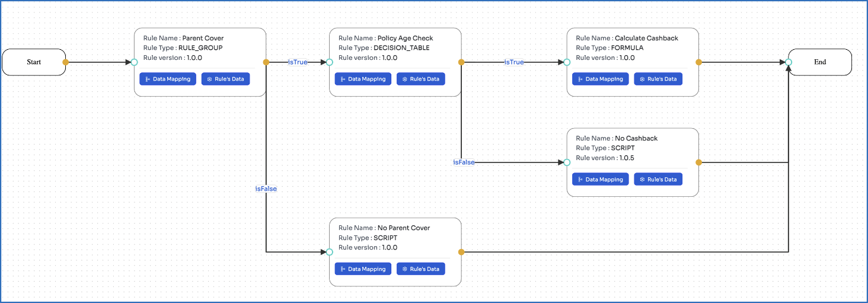Show Rule's Data for No Parent Cover
The image size is (868, 303).
click(420, 269)
